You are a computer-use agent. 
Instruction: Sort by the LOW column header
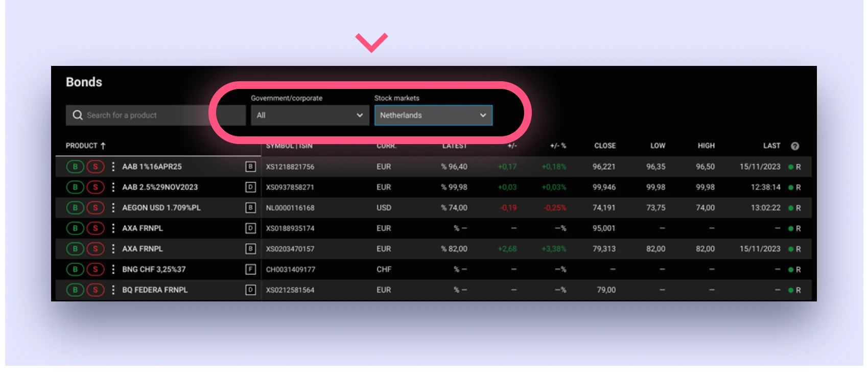tap(658, 146)
